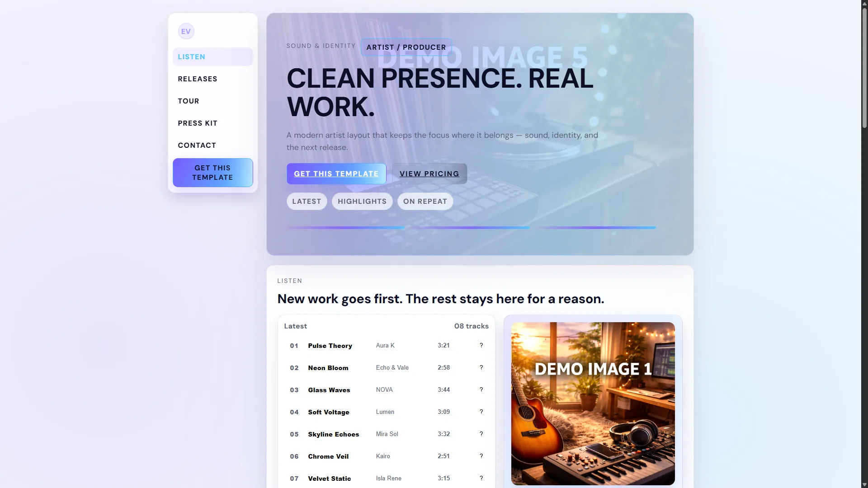Open the Listen sidebar item
The image size is (868, 488).
(212, 57)
